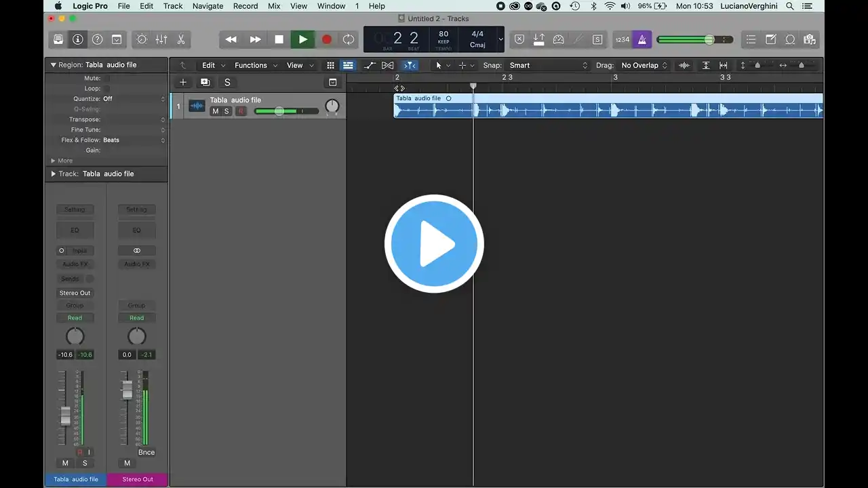Click the tempo value 80
The height and width of the screenshot is (488, 868).
pyautogui.click(x=443, y=34)
